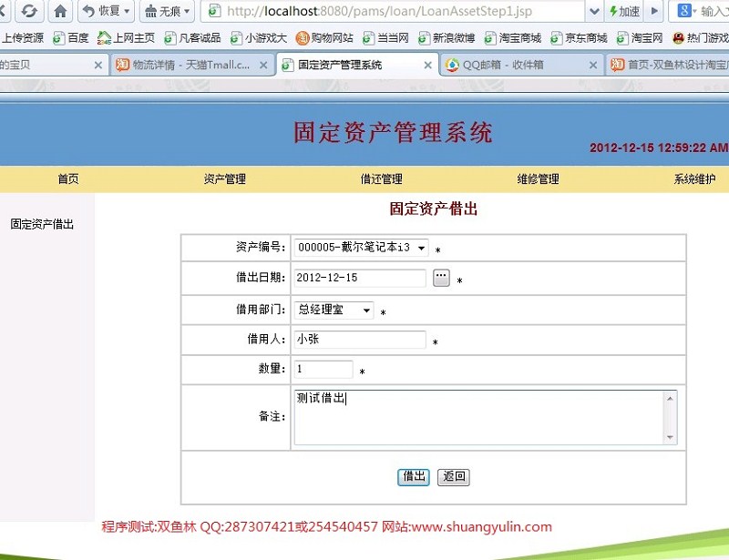Open the 热门游戏 bookmark
This screenshot has width=729, height=560.
tap(701, 38)
